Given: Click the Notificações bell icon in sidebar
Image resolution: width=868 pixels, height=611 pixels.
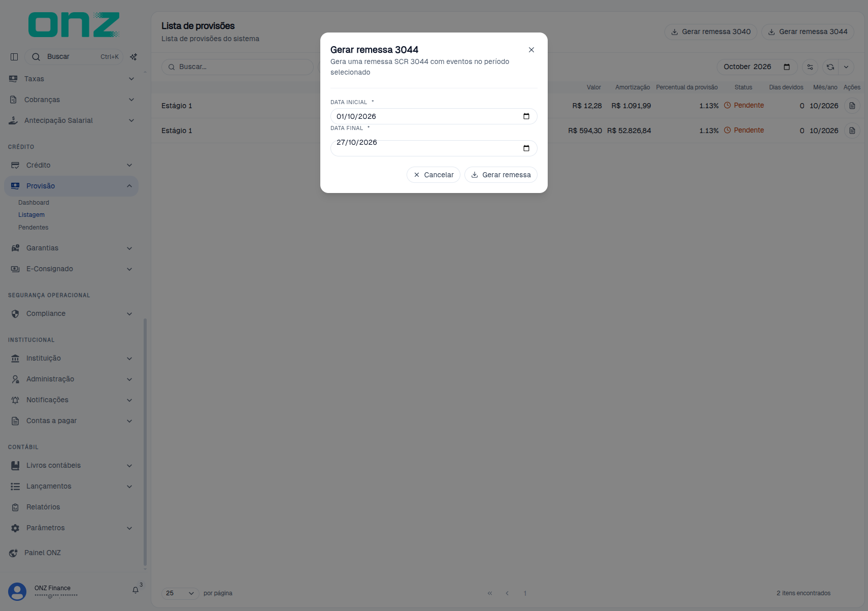Looking at the screenshot, I should click(x=15, y=400).
